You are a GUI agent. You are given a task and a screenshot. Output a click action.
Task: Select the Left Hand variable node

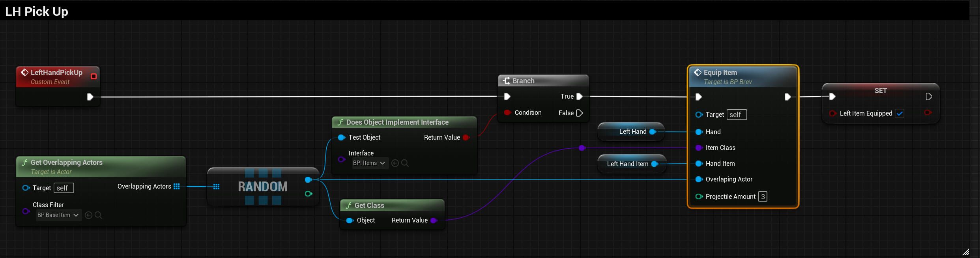pyautogui.click(x=632, y=132)
